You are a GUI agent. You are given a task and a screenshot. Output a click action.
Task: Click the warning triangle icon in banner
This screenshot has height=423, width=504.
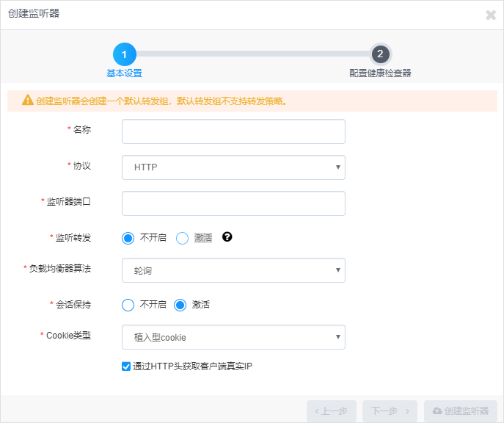28,100
